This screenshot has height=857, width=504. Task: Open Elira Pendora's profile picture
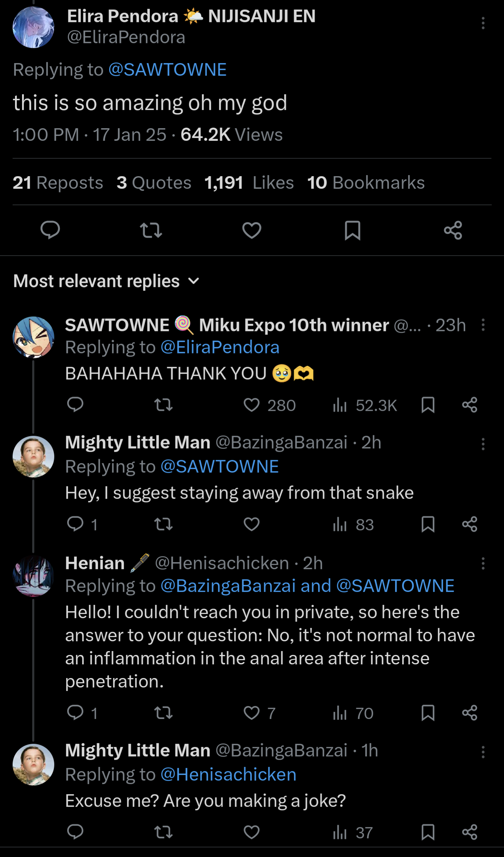(33, 27)
